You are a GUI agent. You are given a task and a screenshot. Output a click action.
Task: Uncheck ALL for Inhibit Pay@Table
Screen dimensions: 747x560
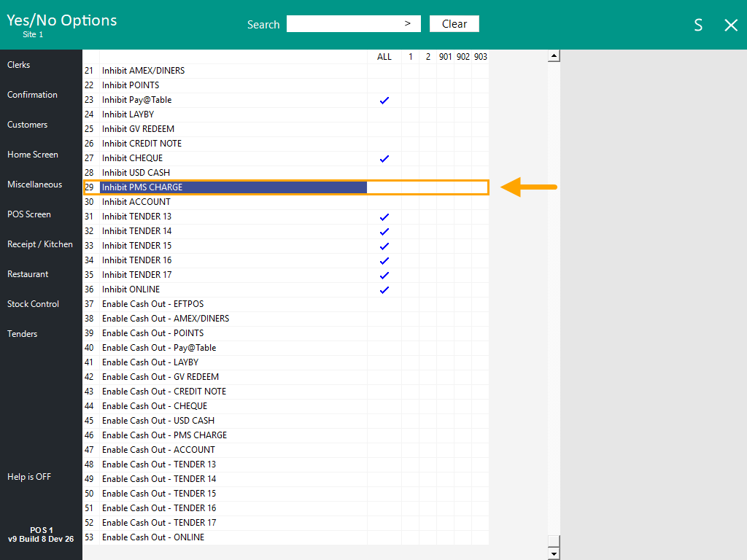coord(384,100)
